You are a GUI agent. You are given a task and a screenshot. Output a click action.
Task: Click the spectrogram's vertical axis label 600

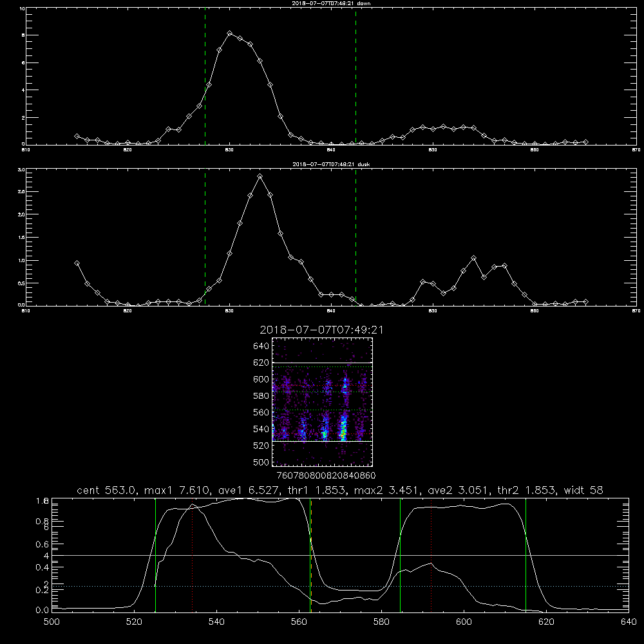261,379
